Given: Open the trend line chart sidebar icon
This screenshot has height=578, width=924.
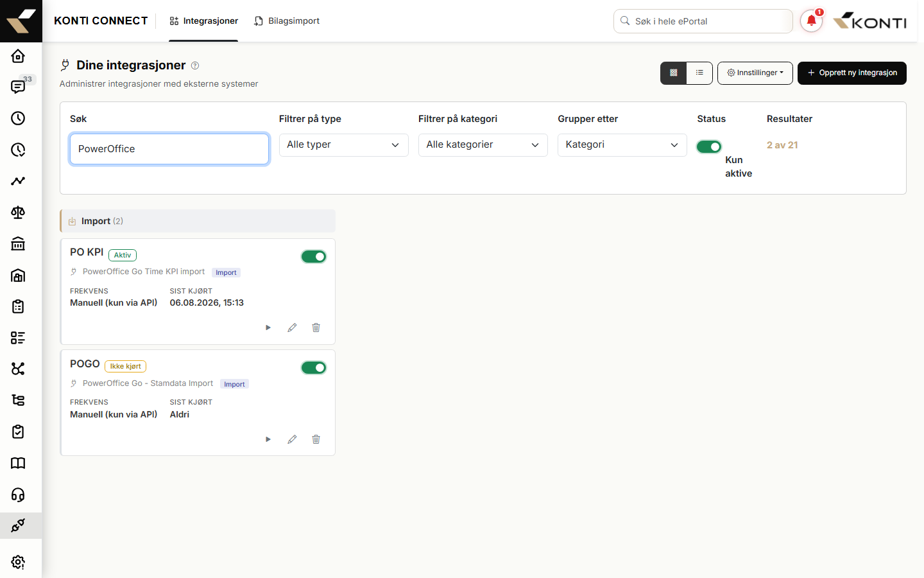Looking at the screenshot, I should point(18,181).
